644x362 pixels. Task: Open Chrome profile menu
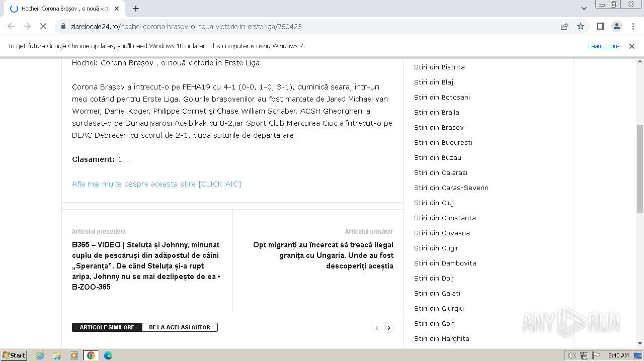click(616, 26)
